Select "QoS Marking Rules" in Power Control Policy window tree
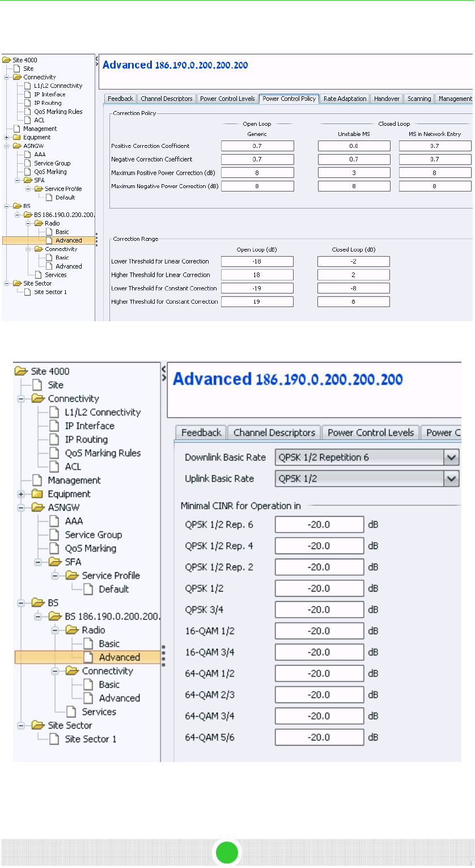475x868 pixels. pos(58,112)
